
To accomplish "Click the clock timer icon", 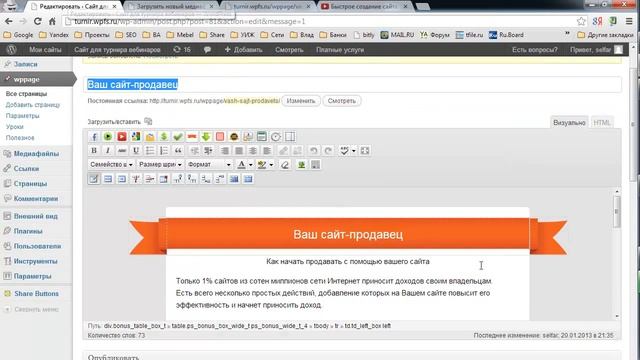I will tap(276, 137).
